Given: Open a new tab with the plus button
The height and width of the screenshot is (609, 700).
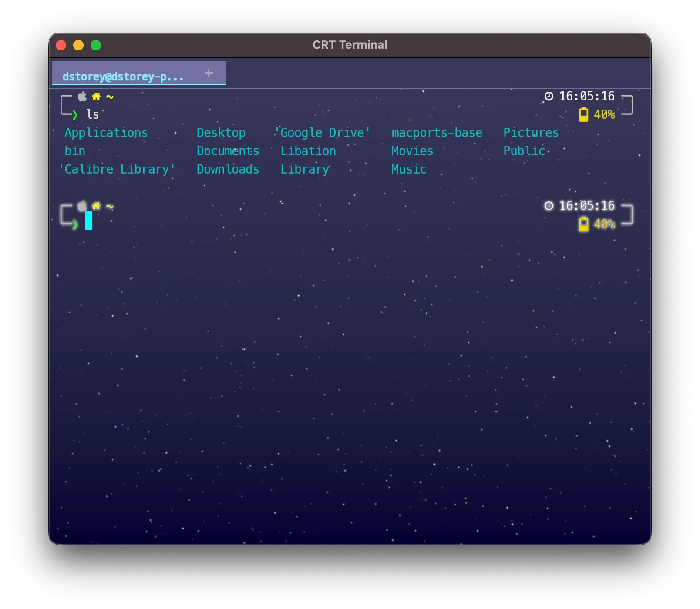Looking at the screenshot, I should 209,73.
